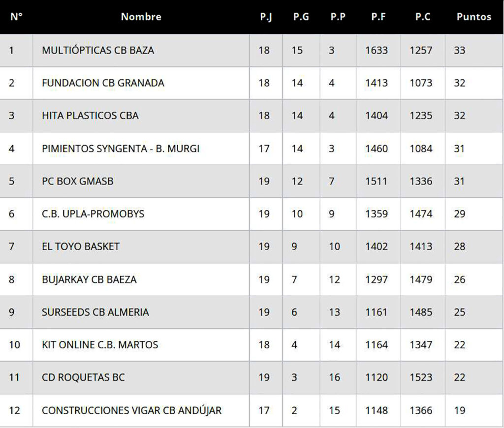Click the P.C column header
This screenshot has width=504, height=428.
[422, 17]
